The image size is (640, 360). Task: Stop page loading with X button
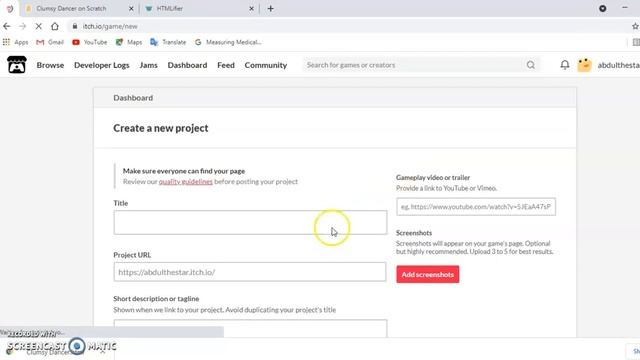[38, 26]
